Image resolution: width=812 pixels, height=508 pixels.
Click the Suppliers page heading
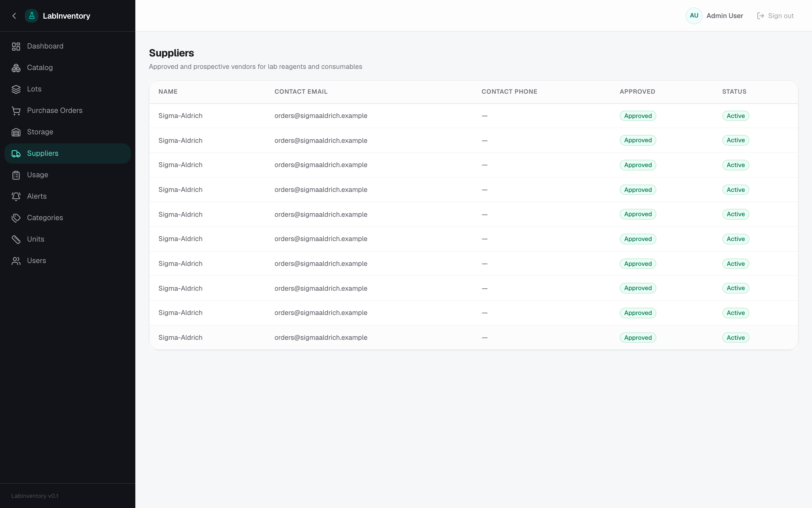pyautogui.click(x=171, y=53)
